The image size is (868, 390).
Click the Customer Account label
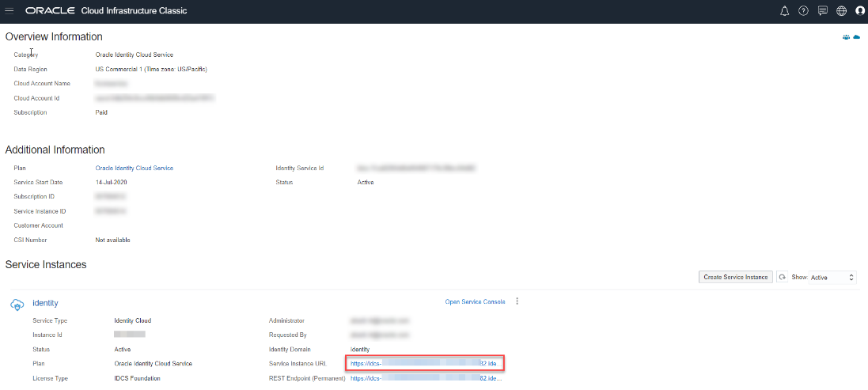(x=38, y=225)
